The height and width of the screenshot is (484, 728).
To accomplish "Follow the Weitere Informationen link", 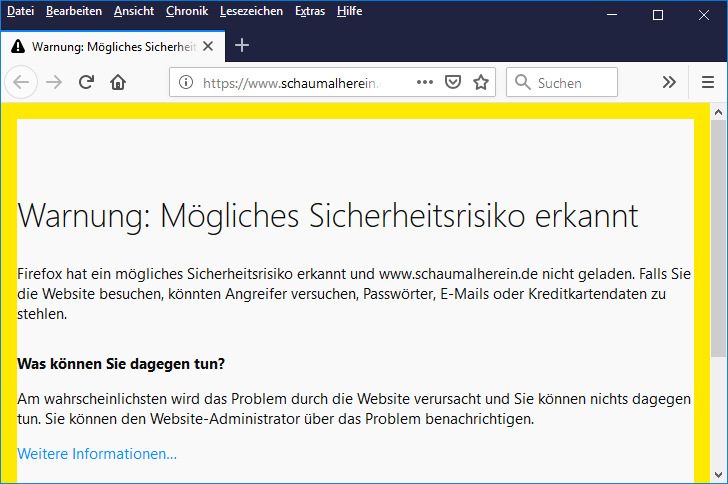I will (x=97, y=454).
